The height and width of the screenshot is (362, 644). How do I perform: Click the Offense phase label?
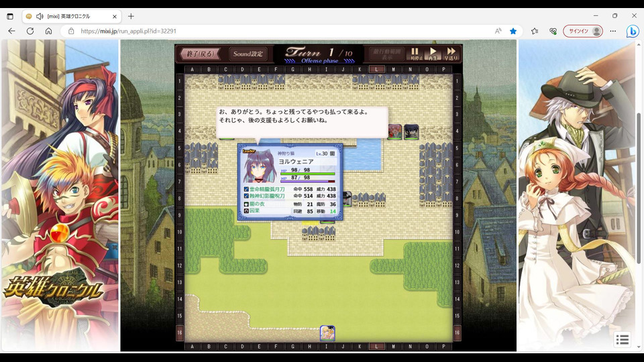[x=319, y=61]
